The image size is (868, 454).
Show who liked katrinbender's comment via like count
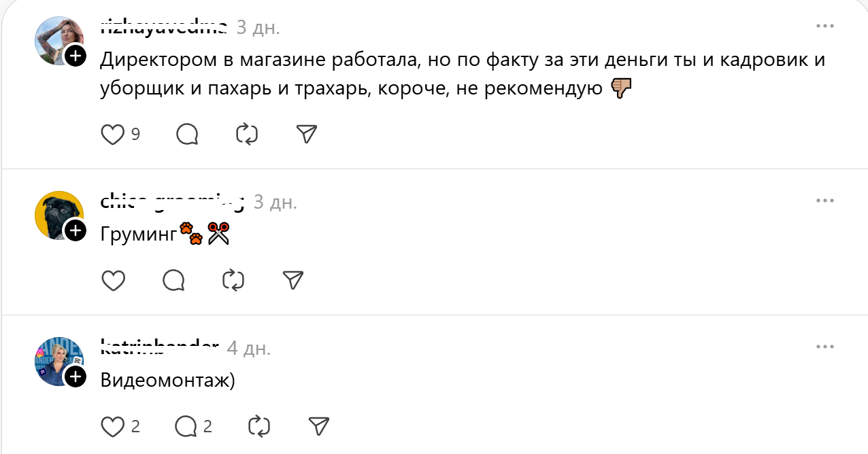click(x=134, y=426)
